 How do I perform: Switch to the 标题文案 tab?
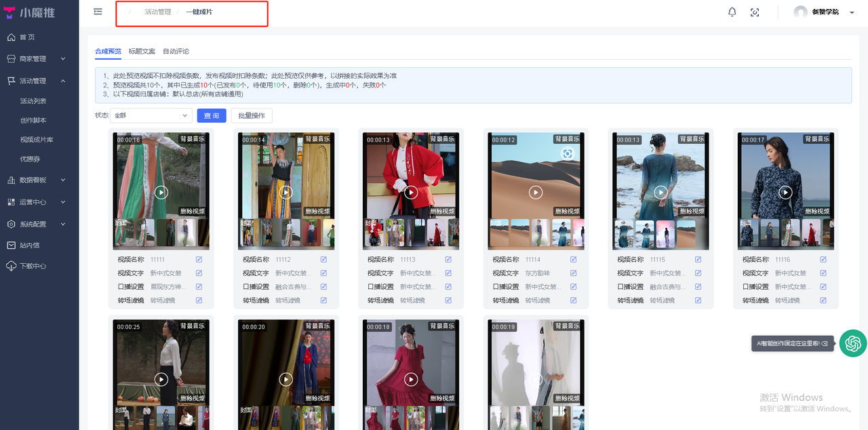pos(142,52)
